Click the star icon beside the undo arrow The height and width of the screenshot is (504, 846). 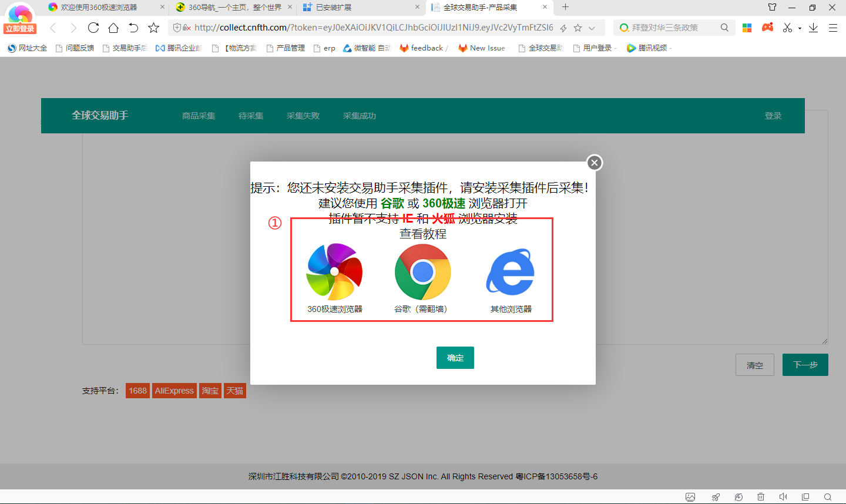(153, 28)
